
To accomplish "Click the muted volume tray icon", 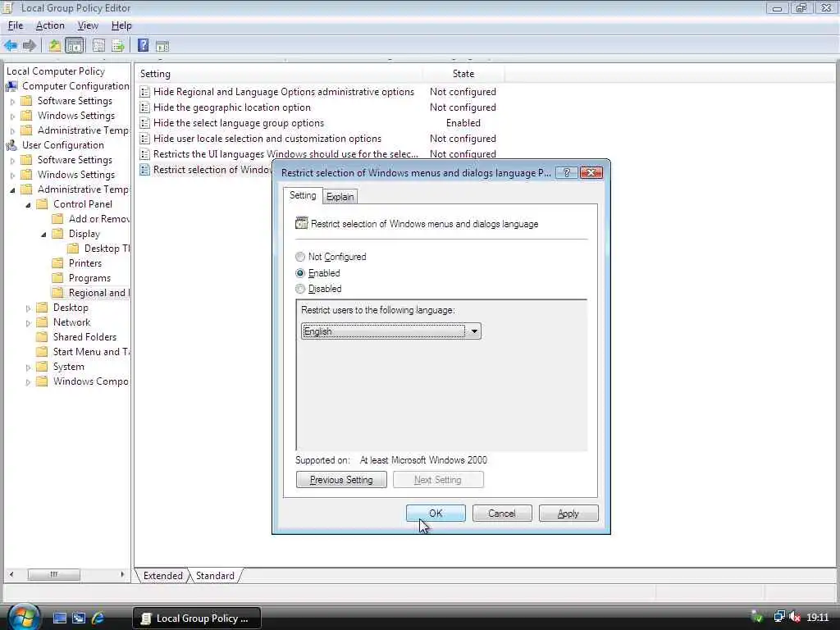I will click(x=795, y=618).
